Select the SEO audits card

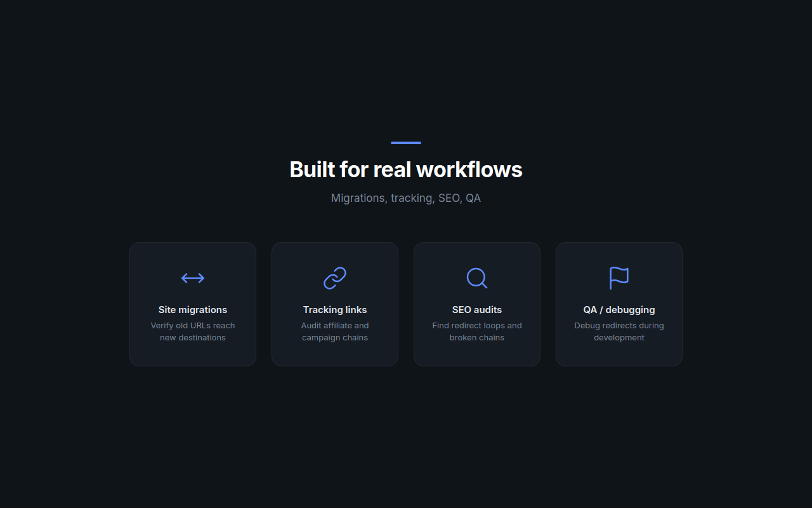(x=476, y=304)
